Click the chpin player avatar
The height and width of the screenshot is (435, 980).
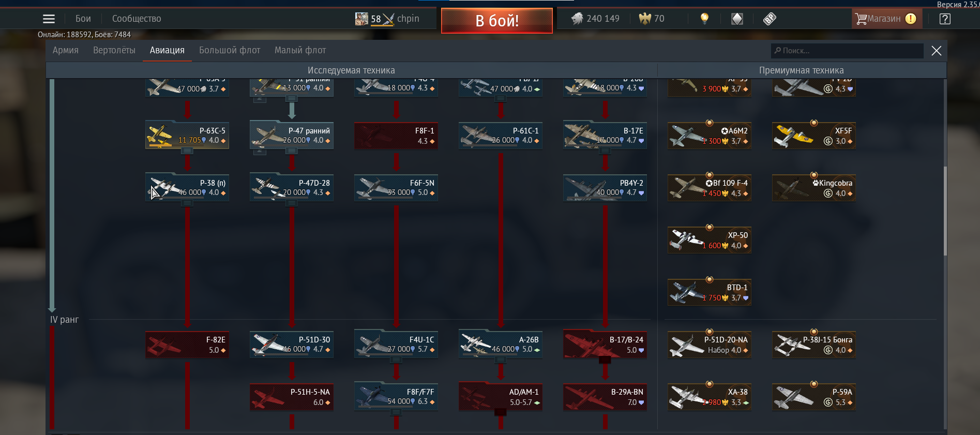click(361, 19)
